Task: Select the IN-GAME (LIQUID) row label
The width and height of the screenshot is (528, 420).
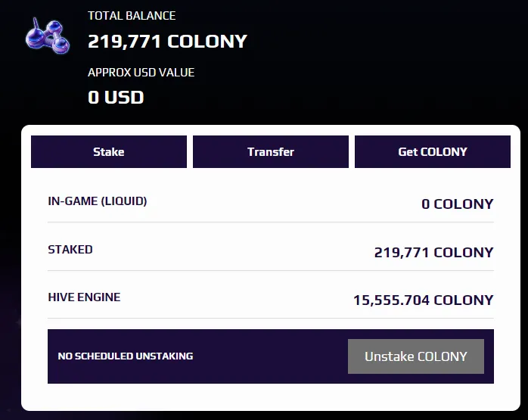Action: click(98, 201)
